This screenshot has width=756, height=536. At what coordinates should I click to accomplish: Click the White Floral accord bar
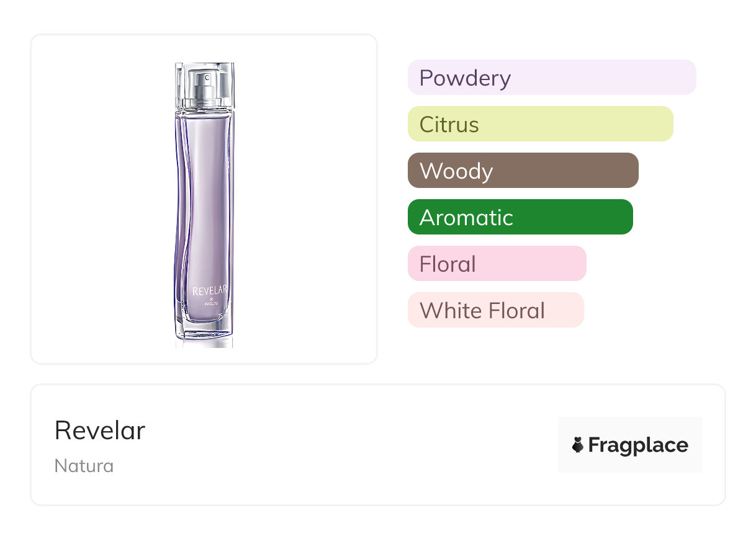[x=495, y=310]
